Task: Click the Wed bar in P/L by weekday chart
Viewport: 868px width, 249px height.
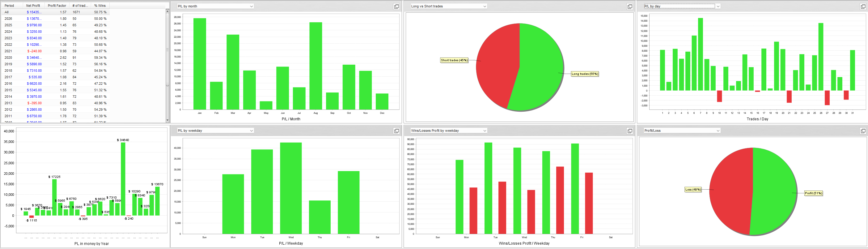Action: (x=291, y=188)
